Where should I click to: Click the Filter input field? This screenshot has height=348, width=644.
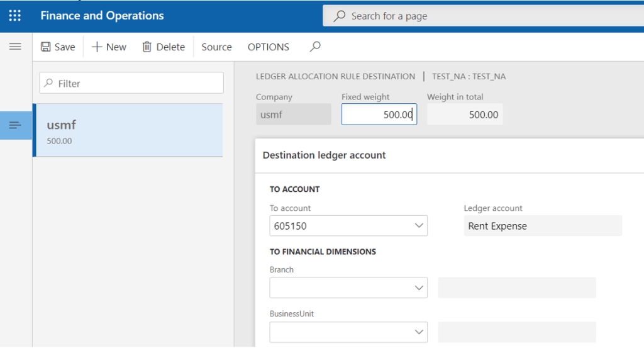[x=131, y=83]
